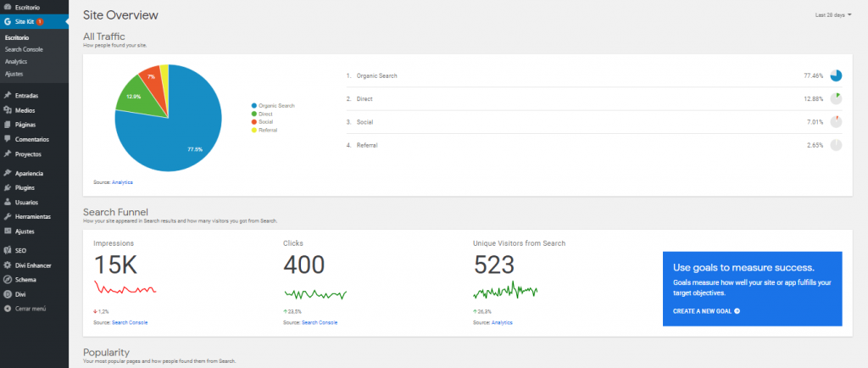The width and height of the screenshot is (868, 368).
Task: Click the arrow icon on Create a New Goal
Action: [x=737, y=311]
